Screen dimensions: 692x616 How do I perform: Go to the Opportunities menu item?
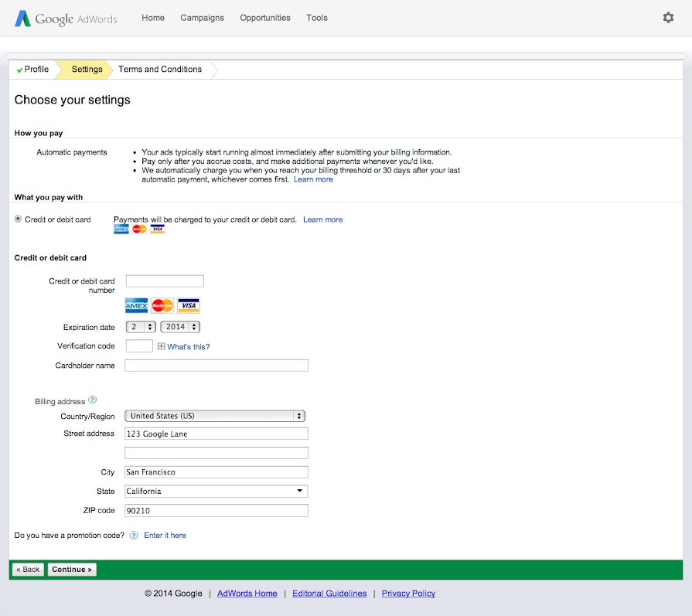pos(265,18)
